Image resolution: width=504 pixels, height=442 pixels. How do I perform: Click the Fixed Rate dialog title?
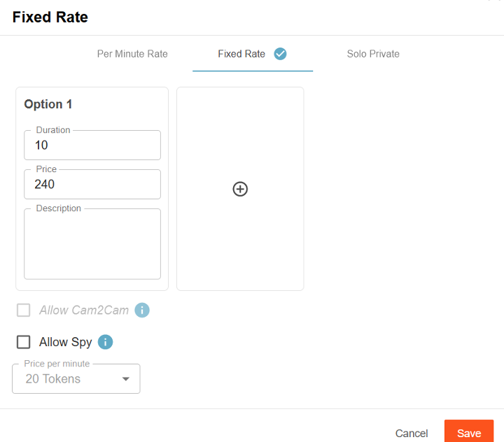(50, 17)
